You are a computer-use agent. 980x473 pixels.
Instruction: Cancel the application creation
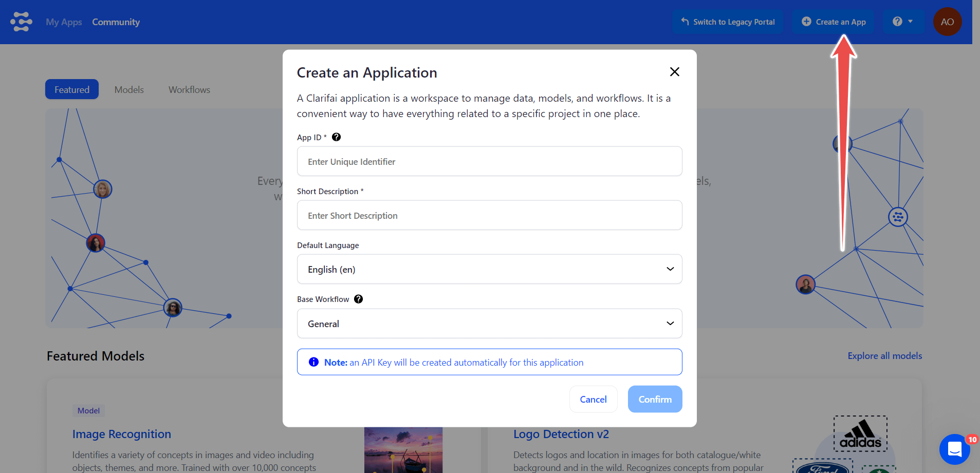coord(593,399)
